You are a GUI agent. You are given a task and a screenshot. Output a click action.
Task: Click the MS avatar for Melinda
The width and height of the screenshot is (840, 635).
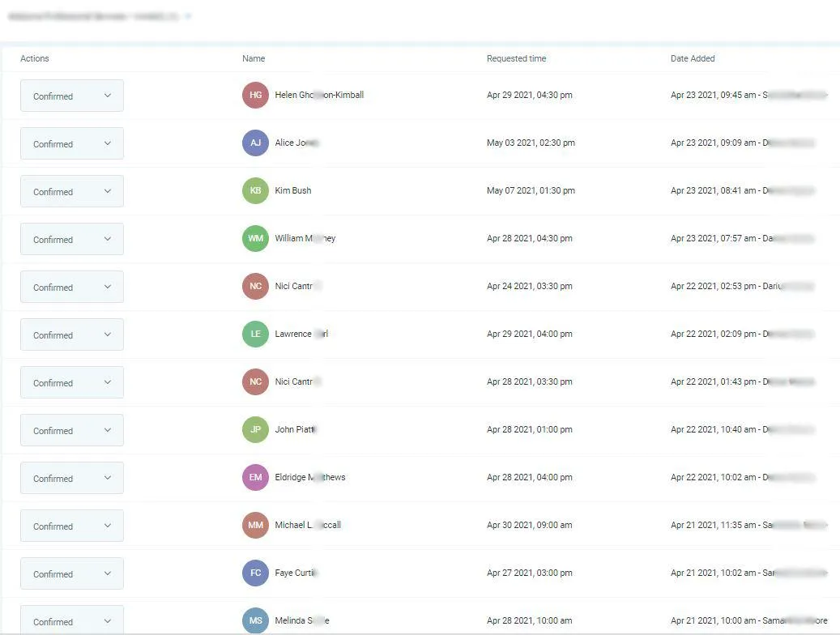pyautogui.click(x=255, y=620)
